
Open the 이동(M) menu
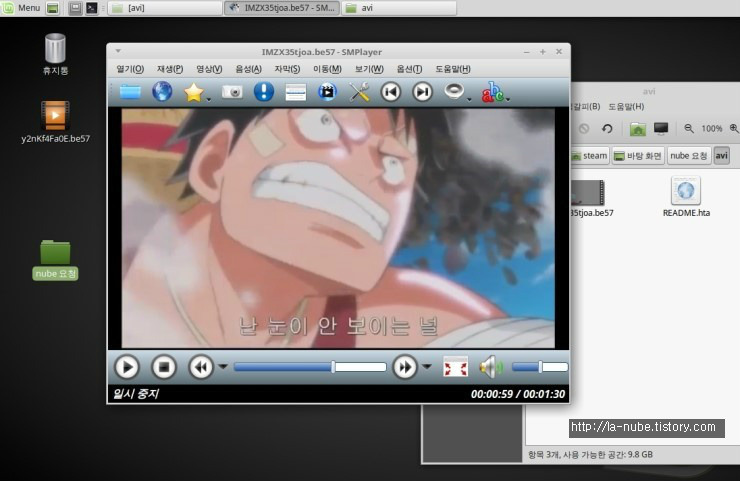coord(327,69)
